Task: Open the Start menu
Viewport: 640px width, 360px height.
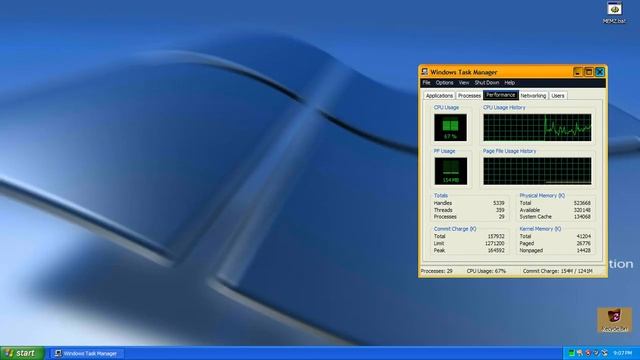Action: coord(22,353)
